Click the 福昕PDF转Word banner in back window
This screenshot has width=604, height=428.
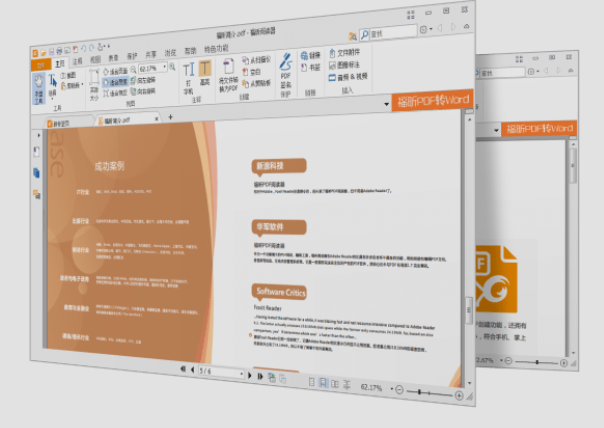539,128
